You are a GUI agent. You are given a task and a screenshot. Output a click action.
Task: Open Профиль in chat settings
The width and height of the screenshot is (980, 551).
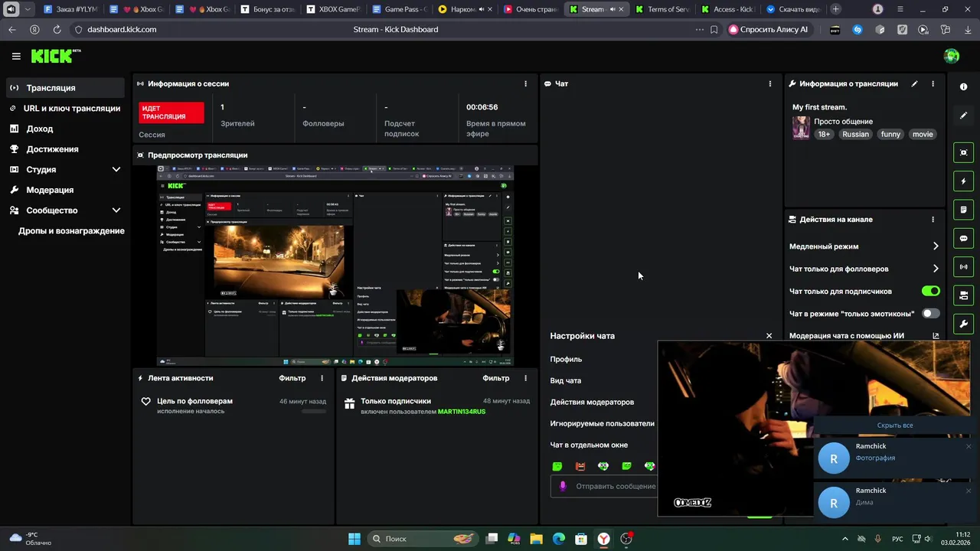tap(566, 359)
